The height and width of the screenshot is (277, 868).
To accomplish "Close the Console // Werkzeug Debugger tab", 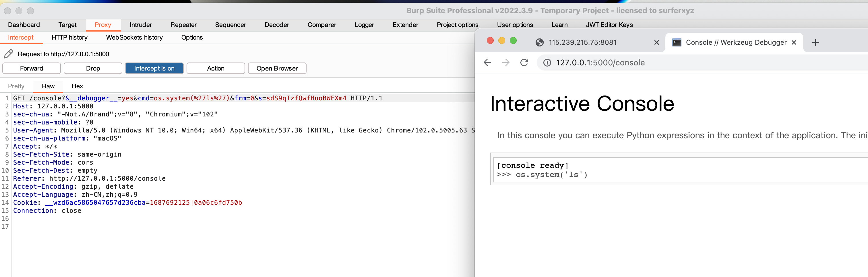I will pyautogui.click(x=794, y=42).
